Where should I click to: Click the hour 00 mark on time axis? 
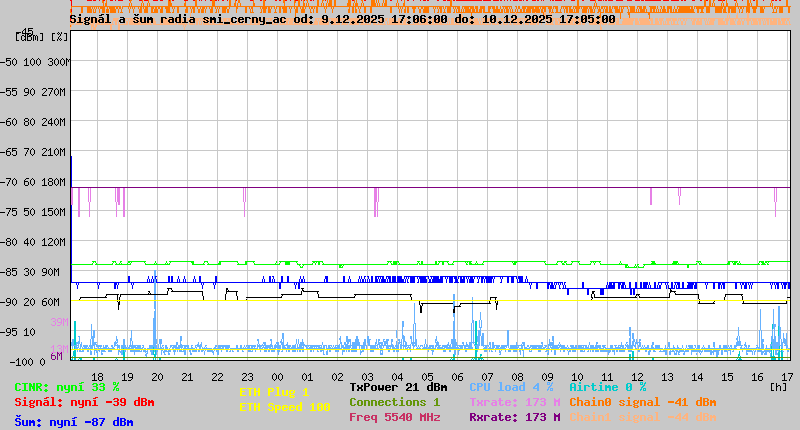tap(277, 376)
